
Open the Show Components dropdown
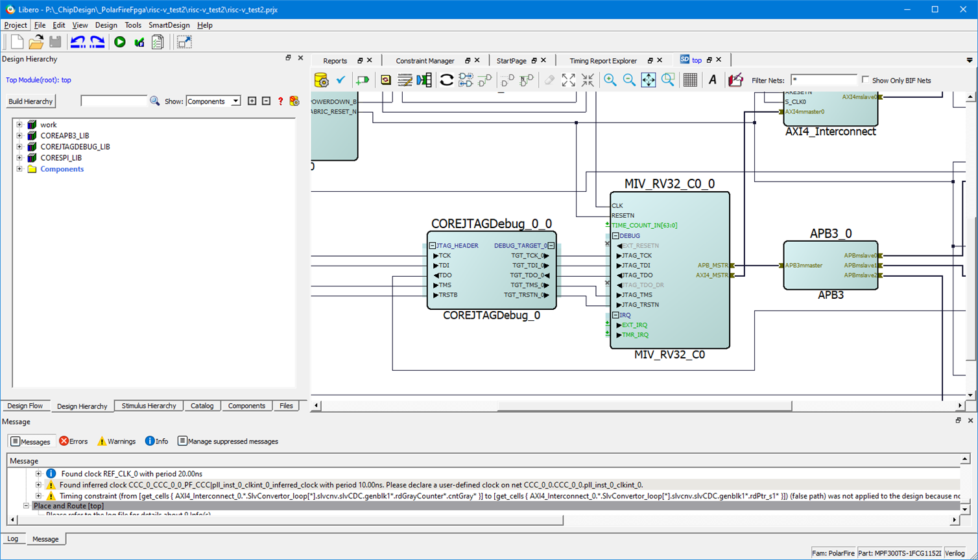(235, 101)
